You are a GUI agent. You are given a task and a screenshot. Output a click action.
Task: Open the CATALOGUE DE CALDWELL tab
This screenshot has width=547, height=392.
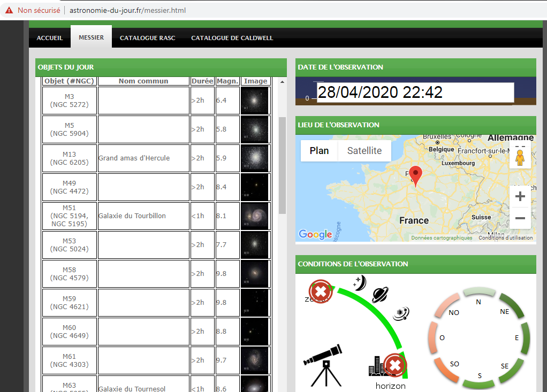[232, 38]
